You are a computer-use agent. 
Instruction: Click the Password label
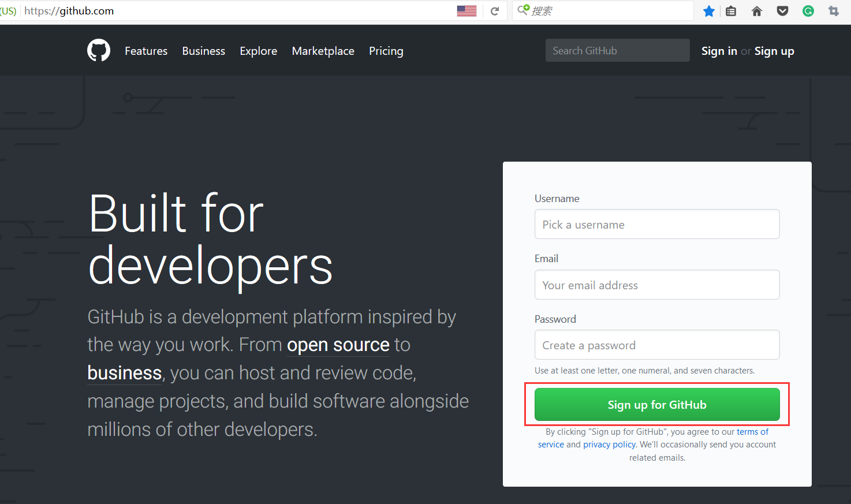pos(555,319)
